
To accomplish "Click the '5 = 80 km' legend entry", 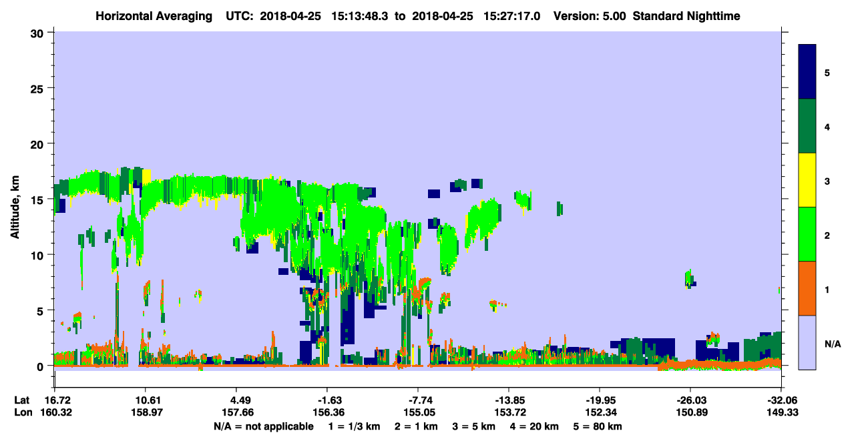I will [599, 426].
